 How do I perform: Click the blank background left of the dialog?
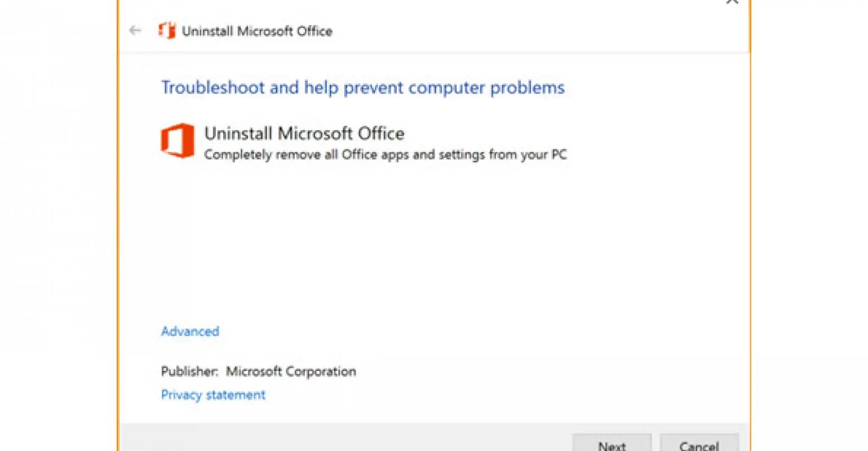pyautogui.click(x=56, y=225)
